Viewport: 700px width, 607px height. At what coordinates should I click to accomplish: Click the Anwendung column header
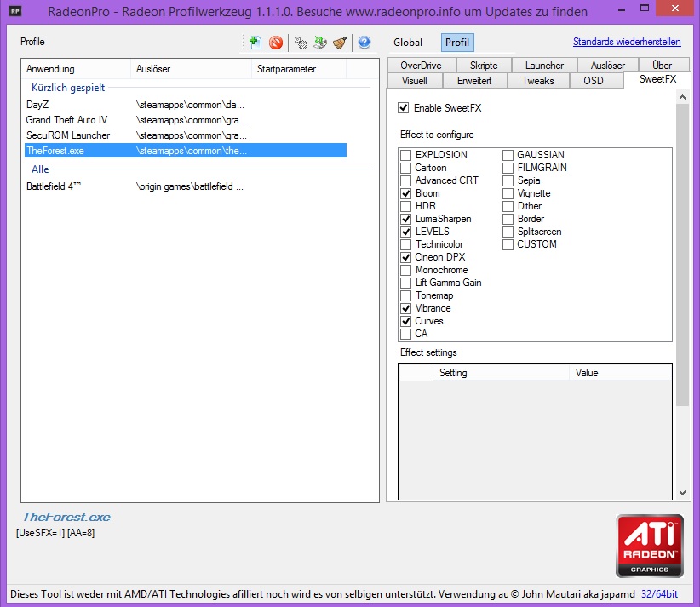pos(76,69)
